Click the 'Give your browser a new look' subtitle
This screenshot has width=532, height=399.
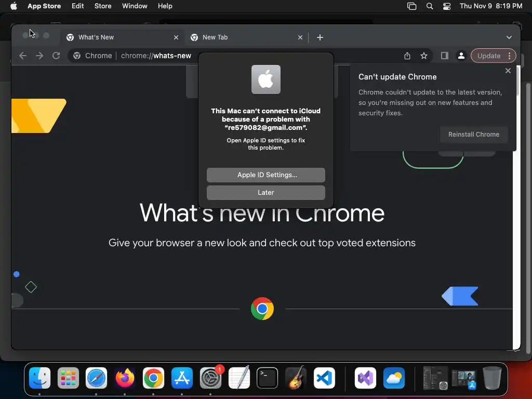pyautogui.click(x=262, y=243)
